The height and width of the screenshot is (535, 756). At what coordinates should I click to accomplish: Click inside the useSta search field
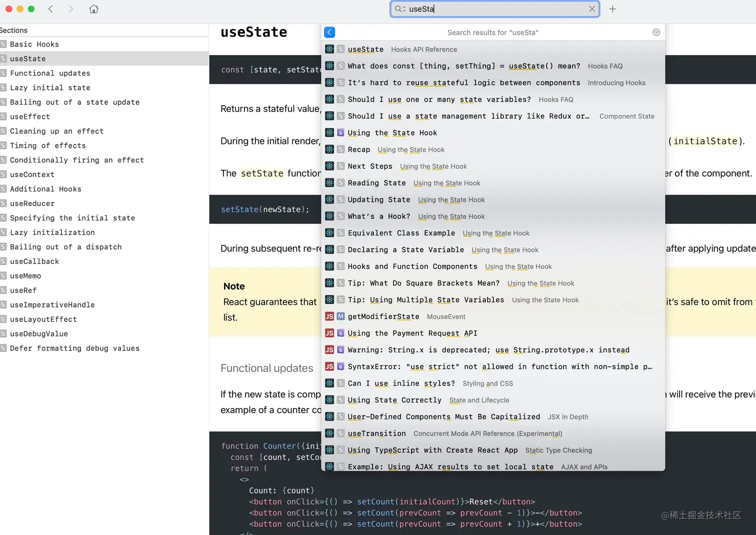point(495,9)
